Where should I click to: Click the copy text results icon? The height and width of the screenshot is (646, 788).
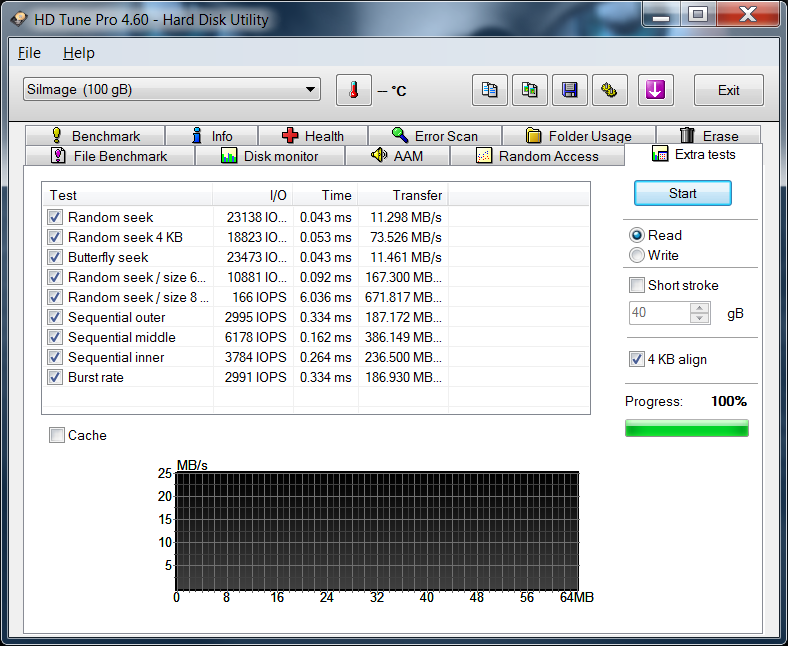point(490,90)
